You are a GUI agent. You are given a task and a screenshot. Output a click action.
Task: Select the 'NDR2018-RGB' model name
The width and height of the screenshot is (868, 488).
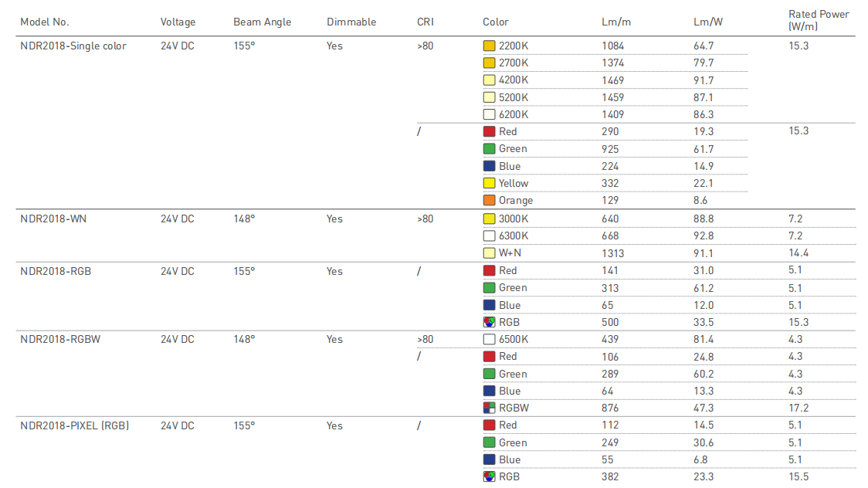(x=56, y=271)
